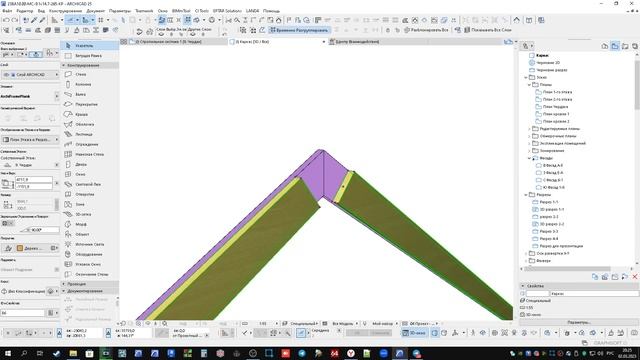This screenshot has height=360, width=640.
Task: Select the Ограждение railing tool
Action: 90,144
